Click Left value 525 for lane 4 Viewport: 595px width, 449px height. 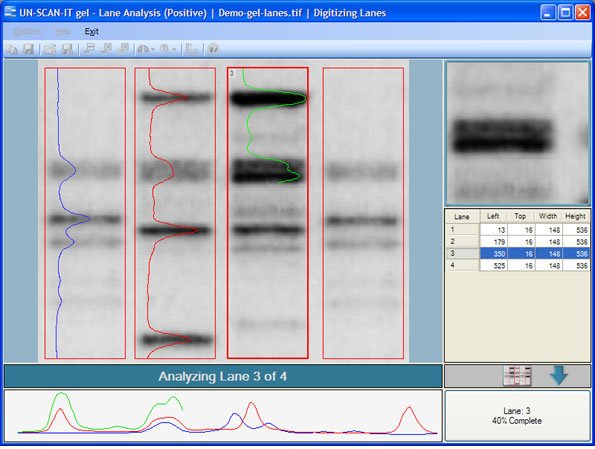click(493, 266)
